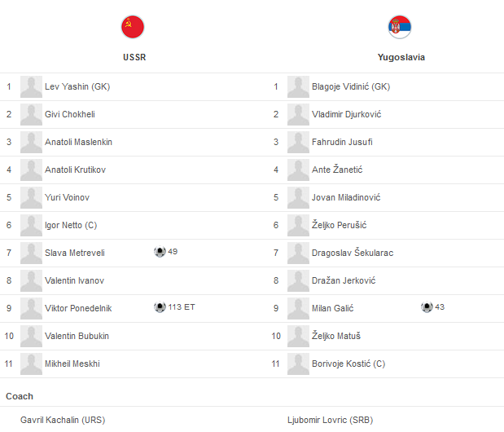Click the goal ball icon beside Milan Galić
Image resolution: width=504 pixels, height=432 pixels.
click(427, 307)
